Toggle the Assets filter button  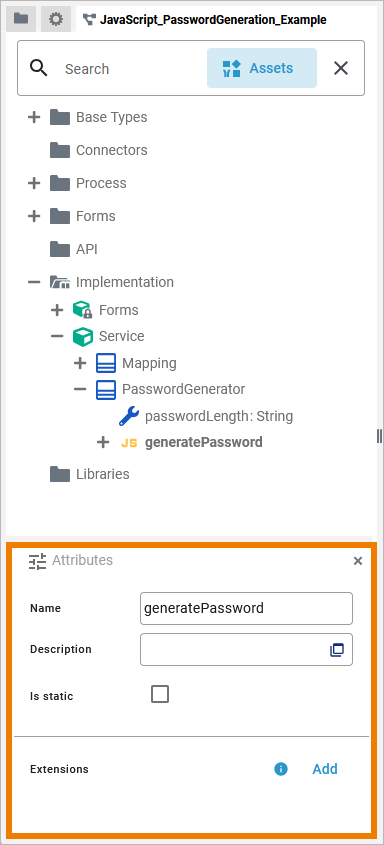point(262,68)
